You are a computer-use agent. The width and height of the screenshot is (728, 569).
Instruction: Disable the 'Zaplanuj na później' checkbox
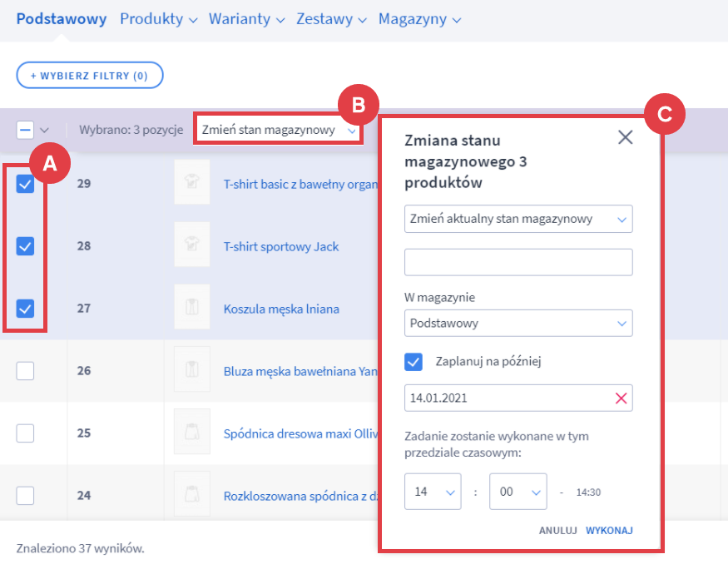click(414, 361)
